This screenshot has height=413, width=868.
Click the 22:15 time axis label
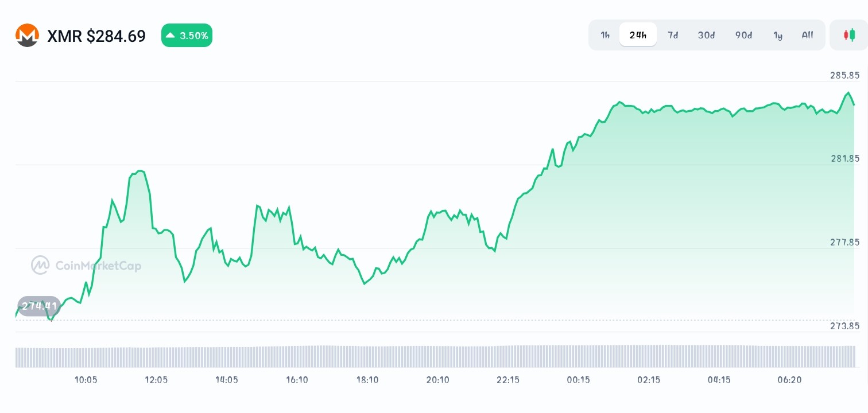pyautogui.click(x=508, y=380)
